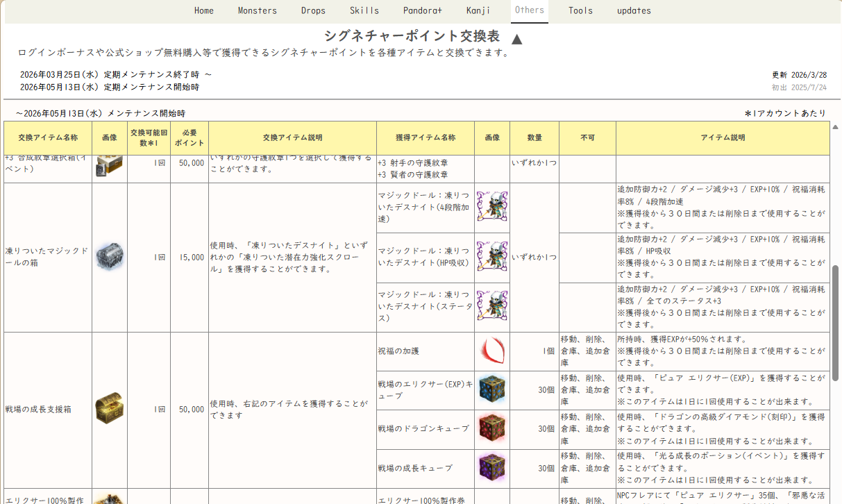
Task: Click the 交換可能回数*1 column header
Action: click(x=149, y=137)
